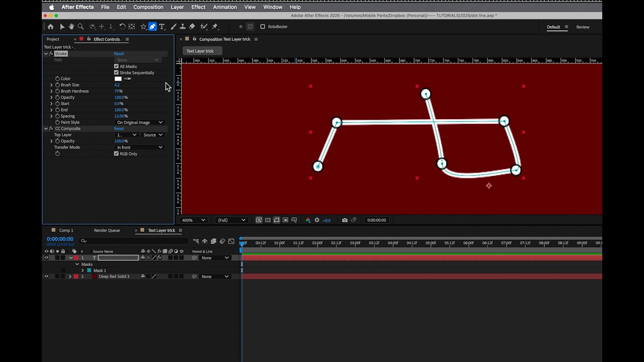Expand the Mask 1 row
This screenshot has height=362, width=644.
pyautogui.click(x=83, y=270)
